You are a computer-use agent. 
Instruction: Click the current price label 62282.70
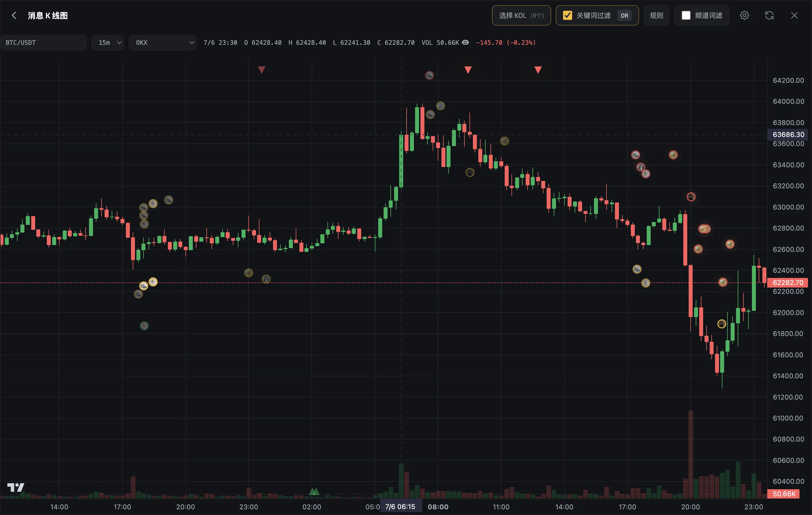787,283
